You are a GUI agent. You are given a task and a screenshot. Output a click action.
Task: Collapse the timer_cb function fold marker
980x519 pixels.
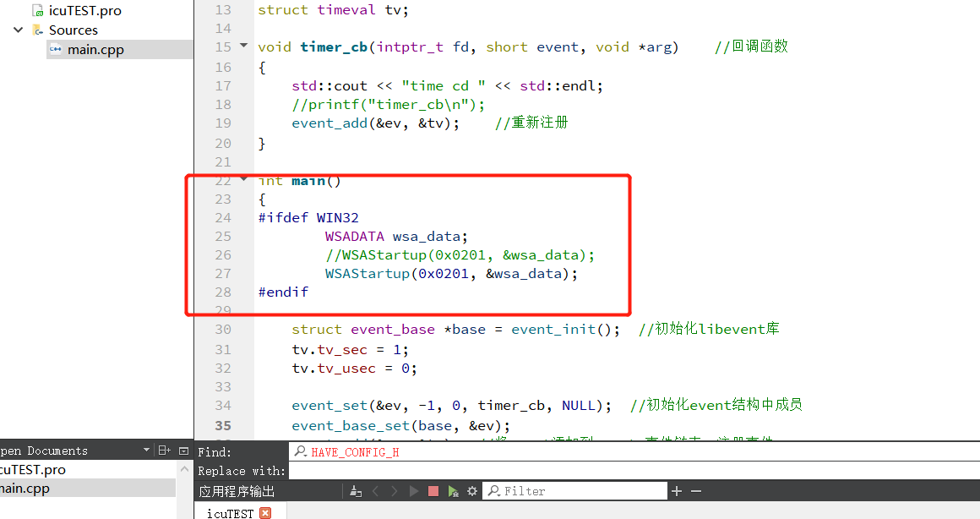coord(243,45)
